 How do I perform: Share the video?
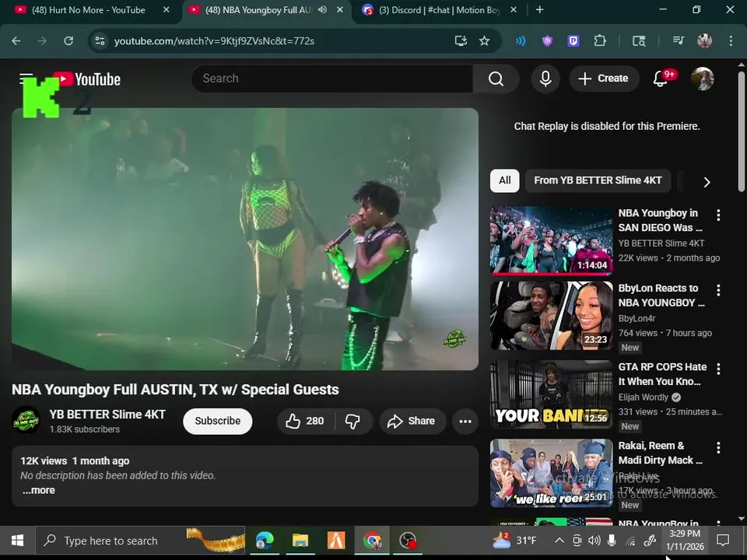(412, 421)
